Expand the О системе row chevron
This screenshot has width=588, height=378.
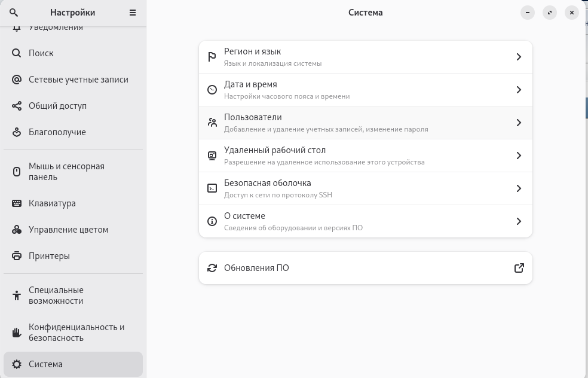pos(519,221)
